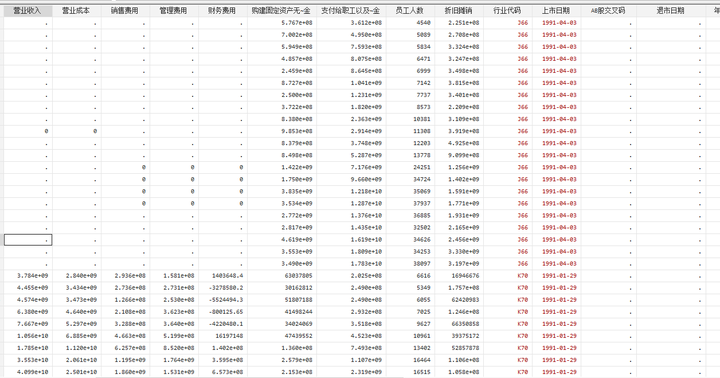The height and width of the screenshot is (378, 720).
Task: Select the 上市日期 column header
Action: [556, 11]
